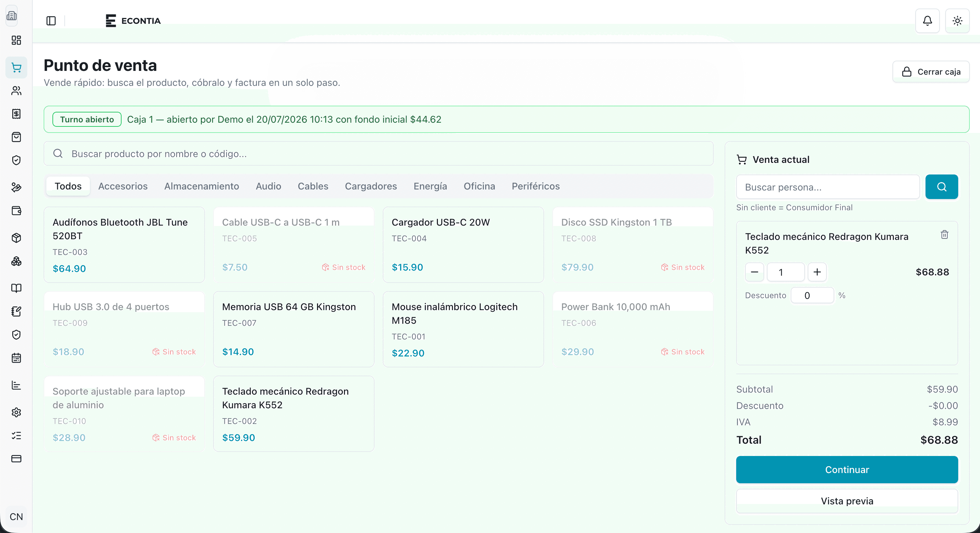The image size is (980, 533).
Task: Increase quantity with plus button
Action: 817,272
